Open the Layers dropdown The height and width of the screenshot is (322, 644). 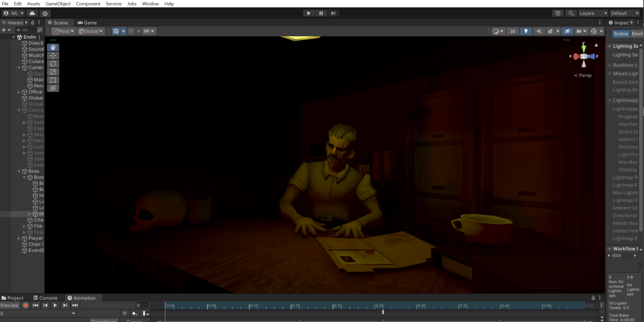coord(593,13)
